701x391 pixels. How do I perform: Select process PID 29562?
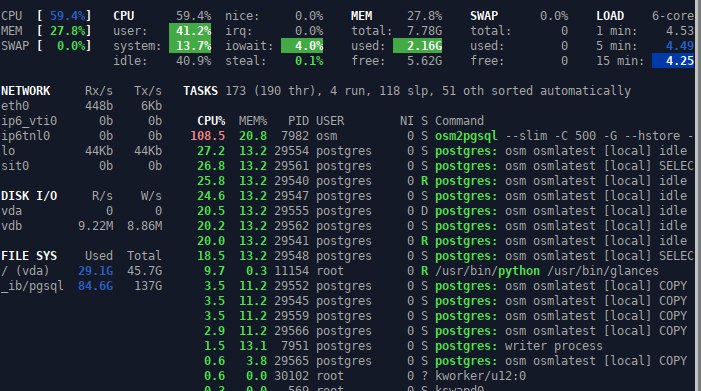coord(291,226)
